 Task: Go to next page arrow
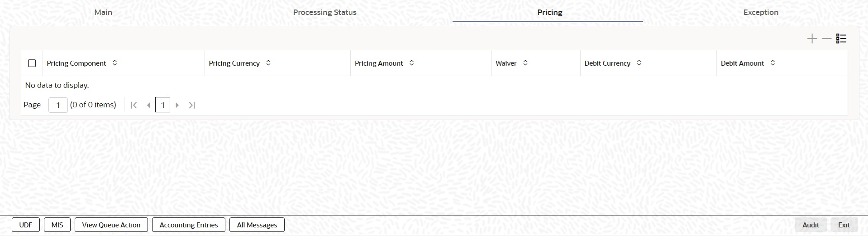coord(177,105)
